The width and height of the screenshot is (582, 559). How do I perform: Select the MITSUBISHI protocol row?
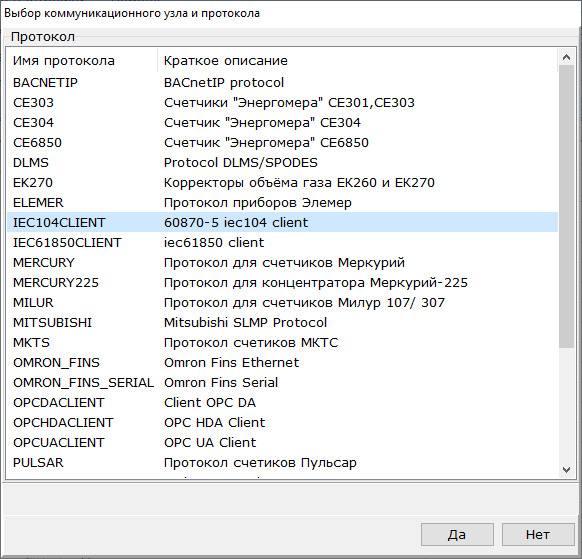(x=282, y=323)
